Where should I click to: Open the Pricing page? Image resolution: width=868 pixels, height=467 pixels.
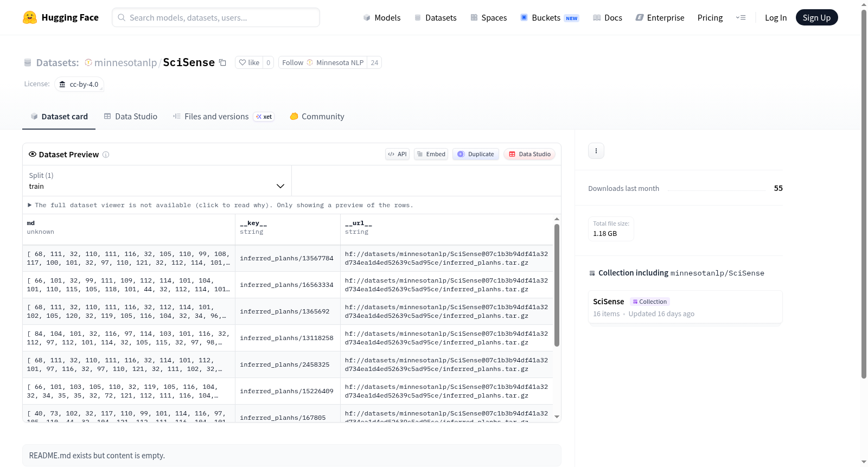[x=710, y=17]
